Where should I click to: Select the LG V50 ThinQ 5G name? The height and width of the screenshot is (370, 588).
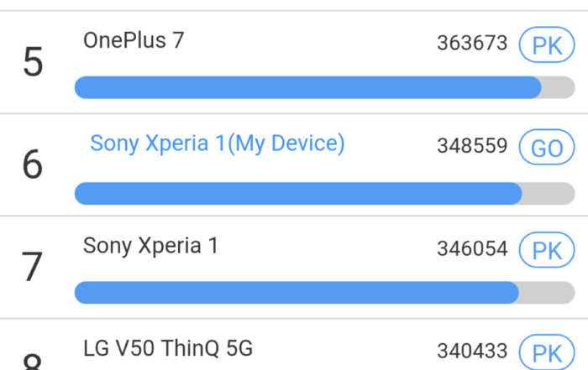click(x=168, y=348)
